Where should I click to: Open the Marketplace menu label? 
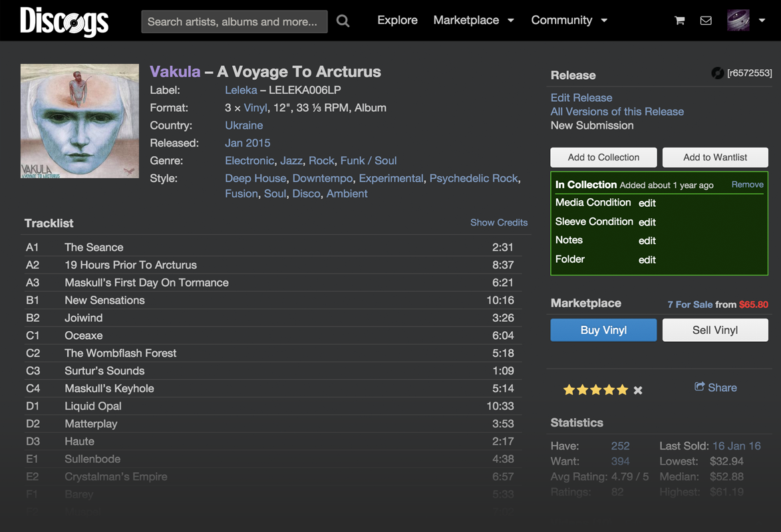click(x=466, y=21)
